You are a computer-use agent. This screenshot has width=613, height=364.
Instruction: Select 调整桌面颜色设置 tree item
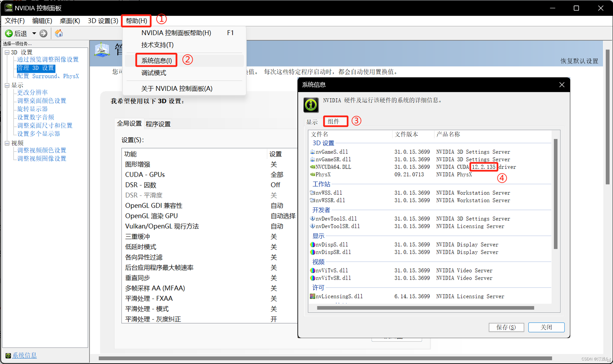pyautogui.click(x=41, y=101)
